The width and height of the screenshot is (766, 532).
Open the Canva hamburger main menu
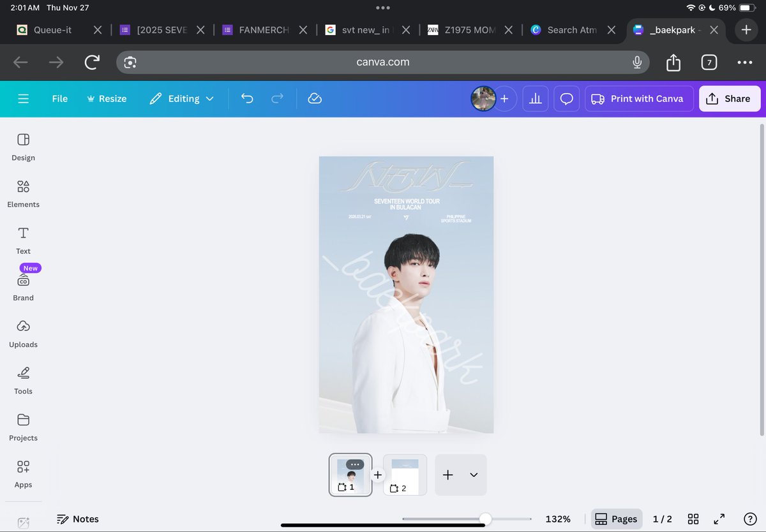click(x=24, y=99)
